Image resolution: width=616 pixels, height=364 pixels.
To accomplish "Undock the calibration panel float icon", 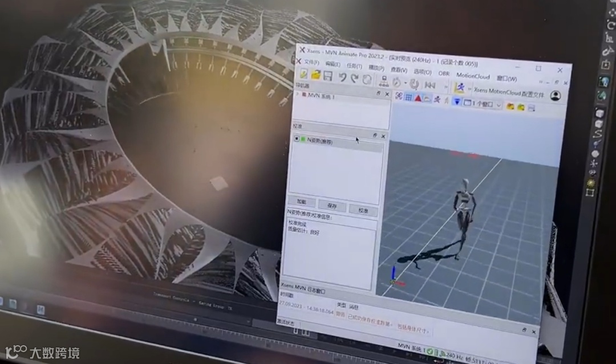I will [375, 136].
